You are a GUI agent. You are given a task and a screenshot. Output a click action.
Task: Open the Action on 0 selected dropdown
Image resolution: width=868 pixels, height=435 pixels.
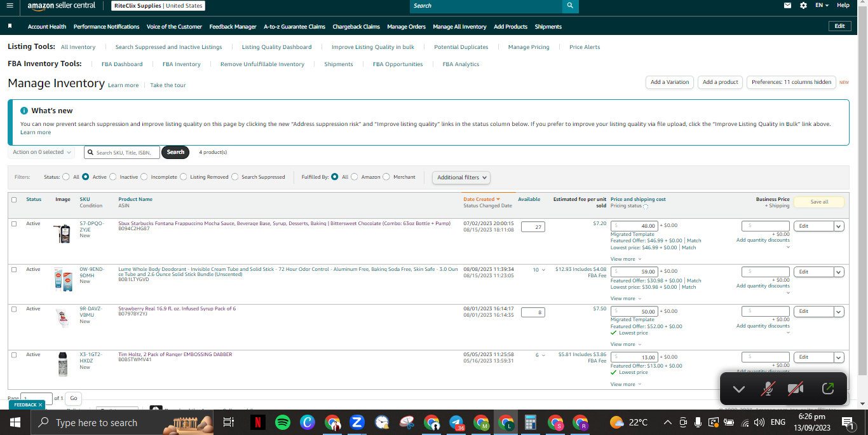pos(41,152)
